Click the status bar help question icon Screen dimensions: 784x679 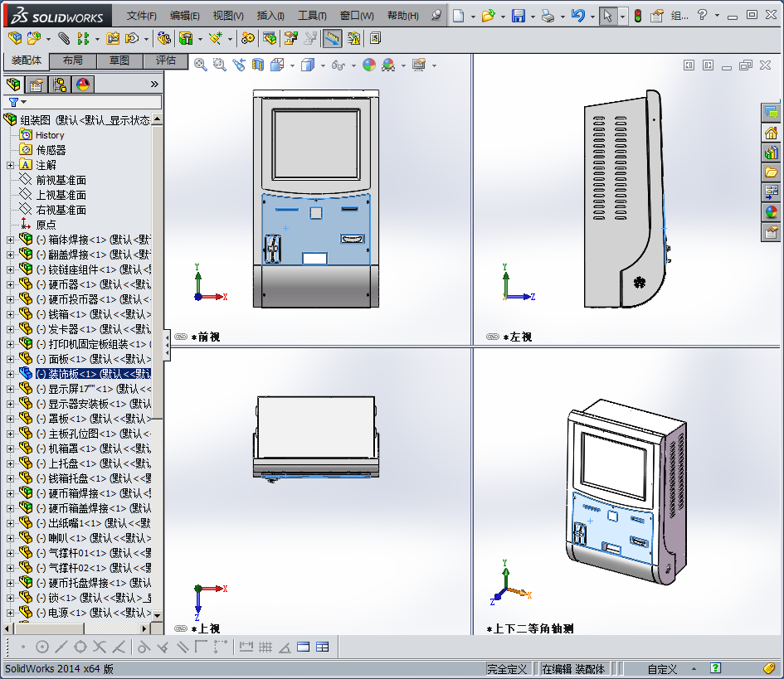pyautogui.click(x=715, y=668)
